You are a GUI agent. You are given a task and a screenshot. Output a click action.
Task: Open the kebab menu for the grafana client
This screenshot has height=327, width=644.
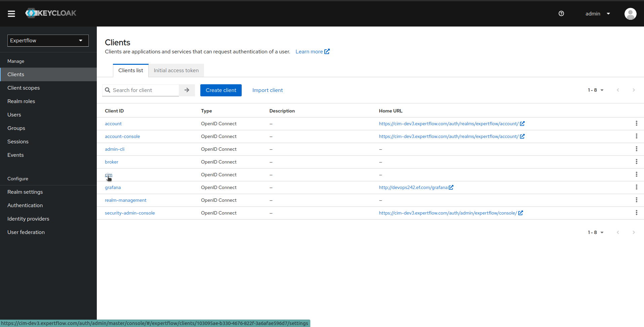pyautogui.click(x=637, y=187)
